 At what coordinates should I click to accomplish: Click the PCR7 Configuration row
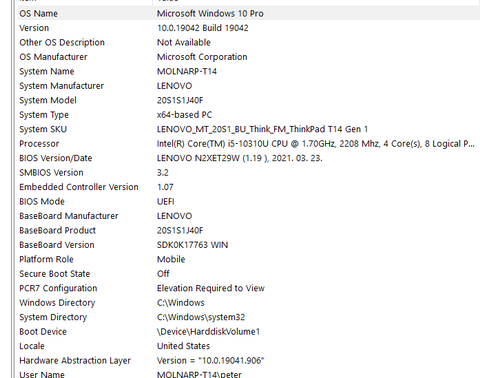coord(249,288)
